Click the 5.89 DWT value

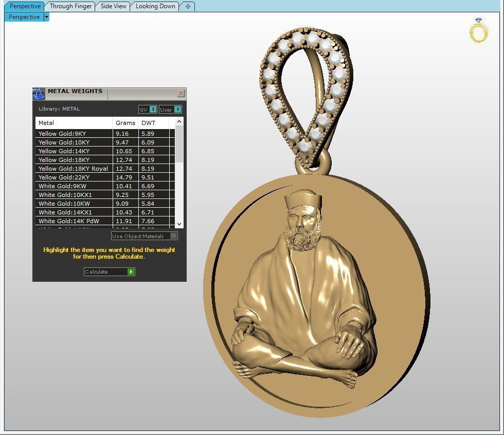coord(148,134)
